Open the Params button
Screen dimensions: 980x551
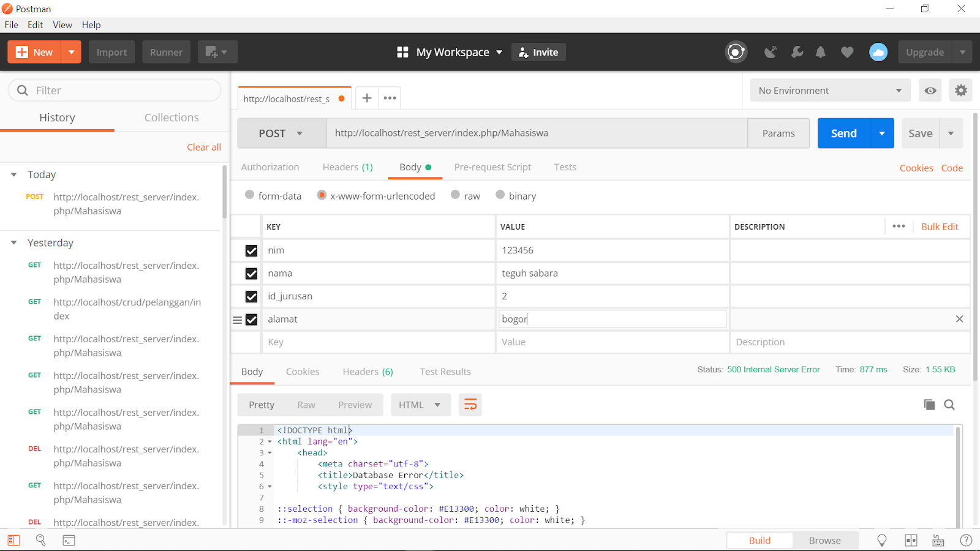778,133
